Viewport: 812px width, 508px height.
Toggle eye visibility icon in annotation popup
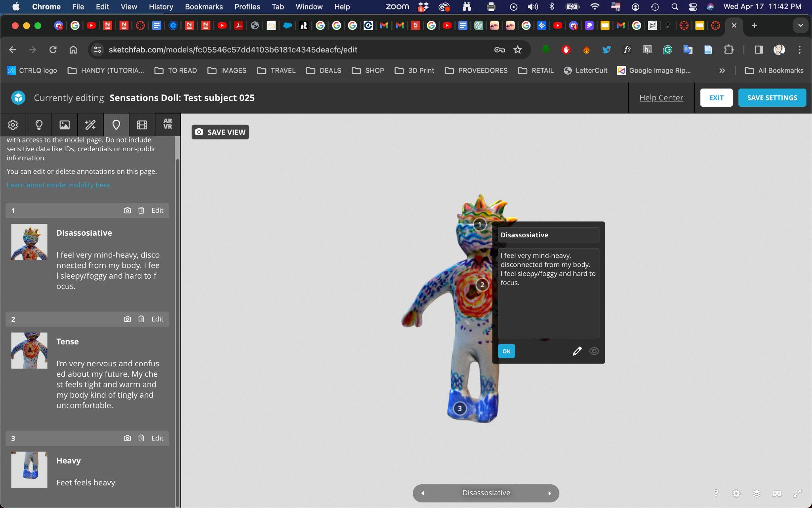594,351
